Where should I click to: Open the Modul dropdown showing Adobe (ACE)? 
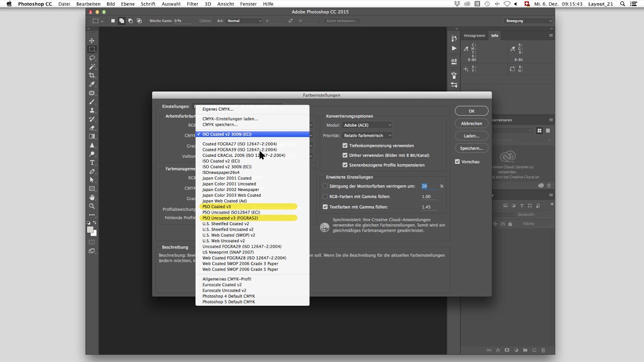[367, 125]
